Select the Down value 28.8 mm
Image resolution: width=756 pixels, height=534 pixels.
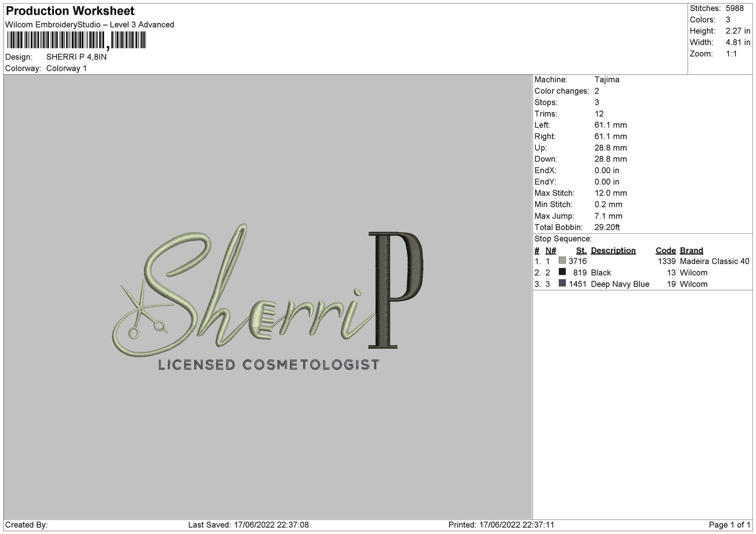[611, 159]
